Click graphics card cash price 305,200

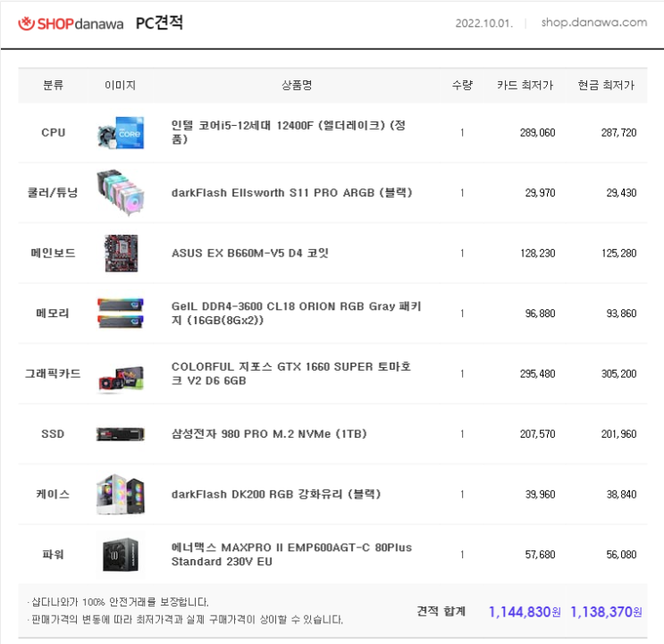click(x=618, y=373)
